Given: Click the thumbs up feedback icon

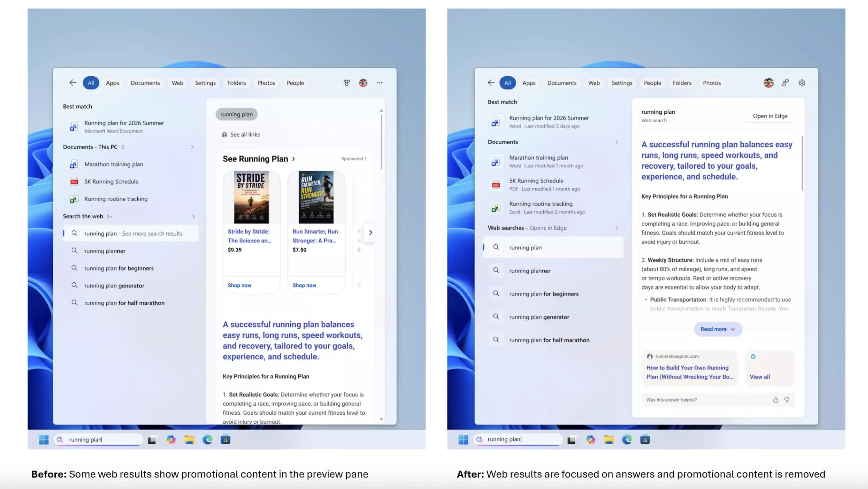Looking at the screenshot, I should [775, 400].
